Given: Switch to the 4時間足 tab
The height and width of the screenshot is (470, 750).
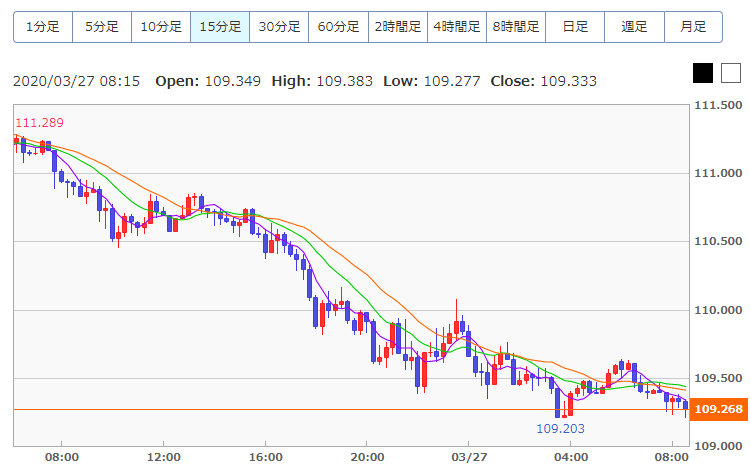Looking at the screenshot, I should (457, 27).
